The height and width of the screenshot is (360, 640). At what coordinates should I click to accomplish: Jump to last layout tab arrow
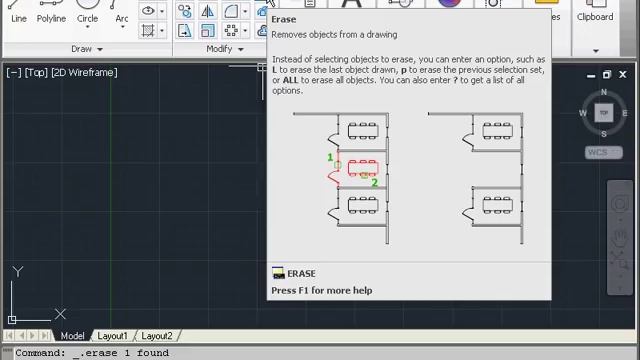(44, 336)
